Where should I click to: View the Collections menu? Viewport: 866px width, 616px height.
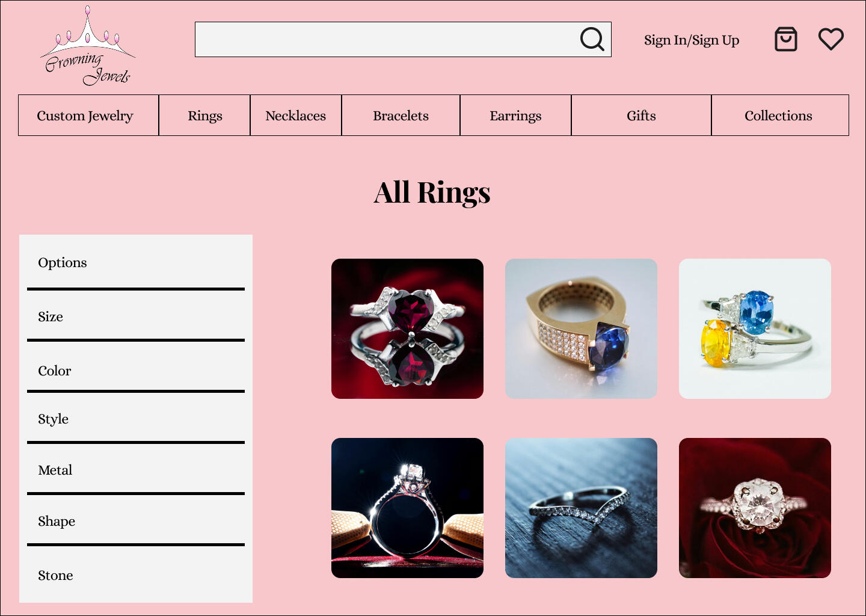(x=780, y=115)
